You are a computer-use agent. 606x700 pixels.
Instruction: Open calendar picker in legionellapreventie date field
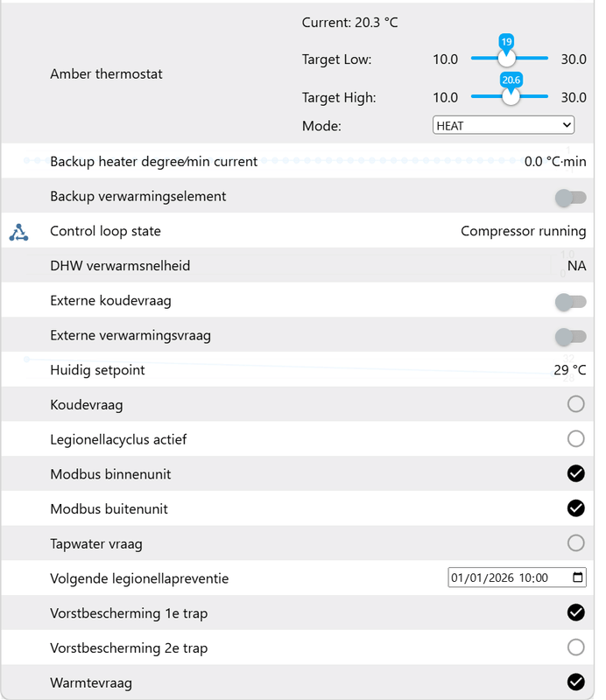click(x=577, y=578)
